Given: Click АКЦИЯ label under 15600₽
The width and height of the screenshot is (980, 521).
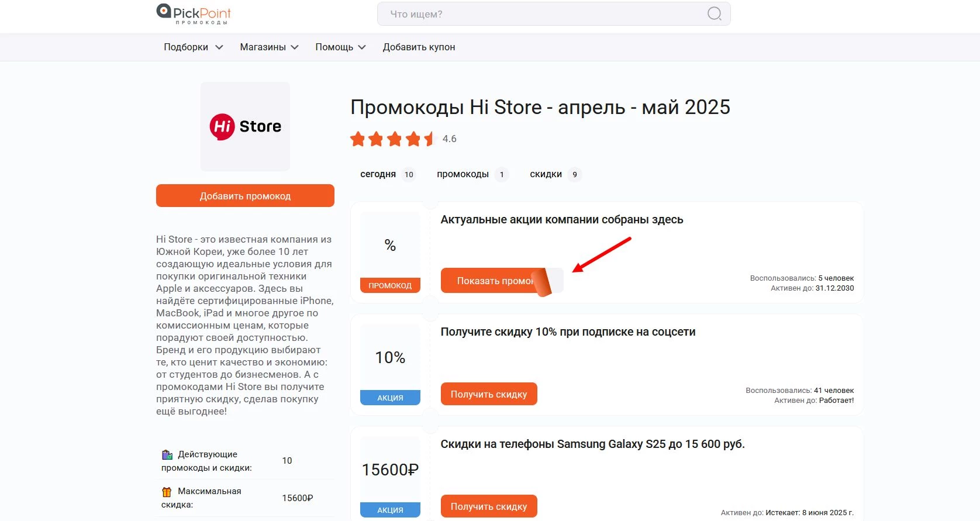Looking at the screenshot, I should [390, 510].
